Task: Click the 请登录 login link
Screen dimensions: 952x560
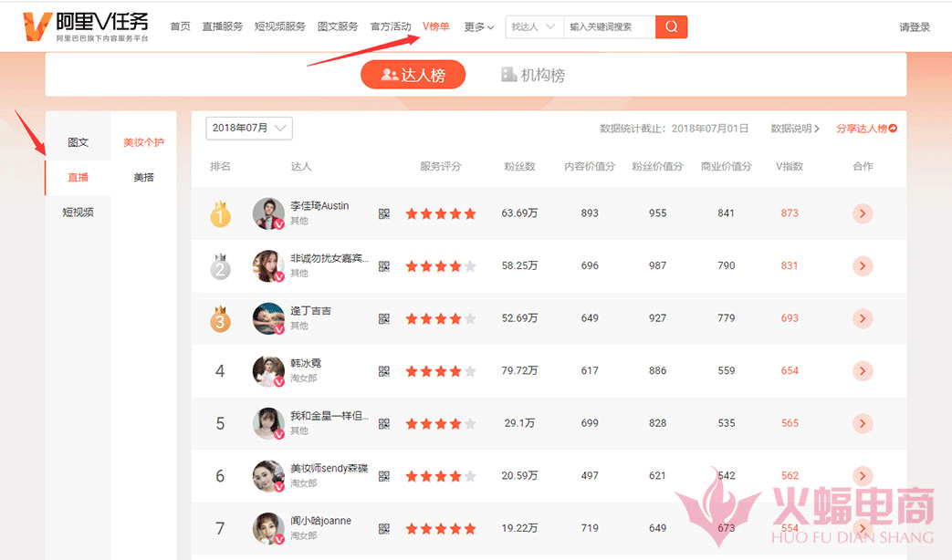Action: 915,27
